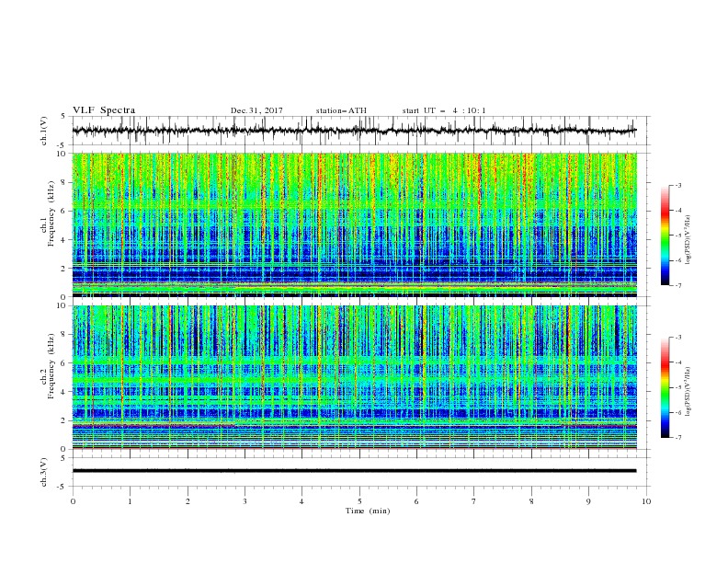This screenshot has height=563, width=728.
Task: Click the 'VLF Spectra' title text
Action: [104, 110]
